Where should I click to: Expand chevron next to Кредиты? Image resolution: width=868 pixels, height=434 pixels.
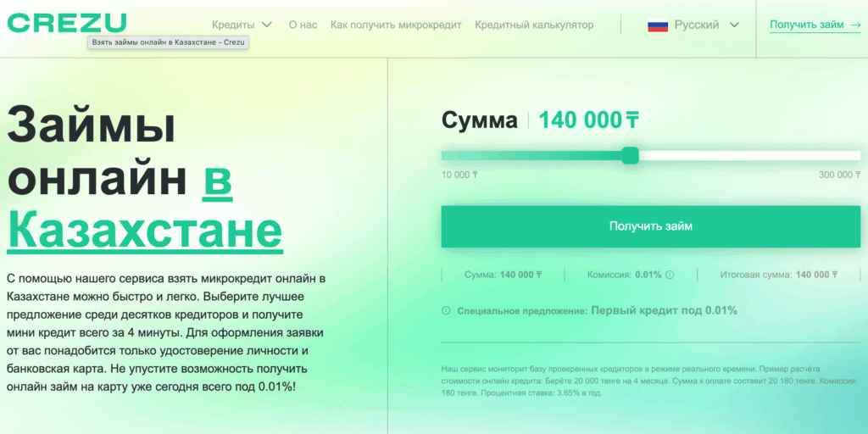[x=267, y=25]
